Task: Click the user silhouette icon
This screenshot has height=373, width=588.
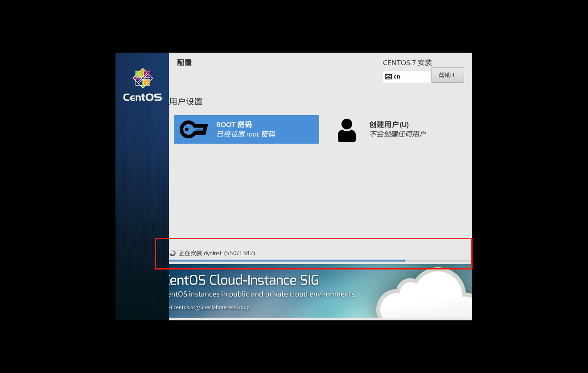Action: tap(346, 130)
